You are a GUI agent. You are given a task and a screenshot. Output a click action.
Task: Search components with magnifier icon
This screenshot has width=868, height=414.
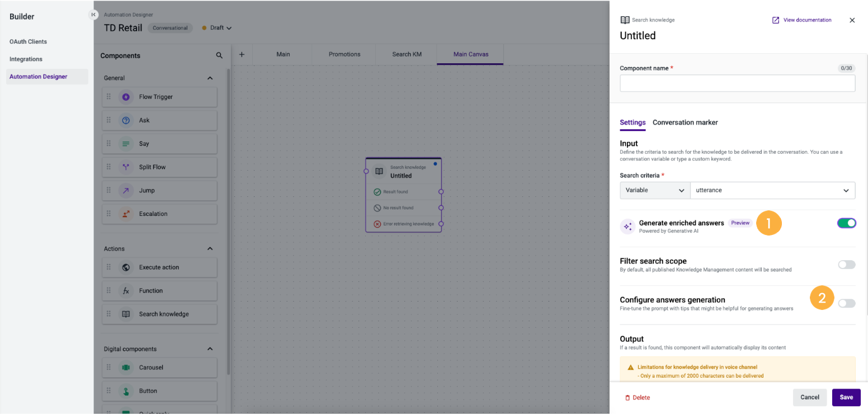[x=219, y=55]
